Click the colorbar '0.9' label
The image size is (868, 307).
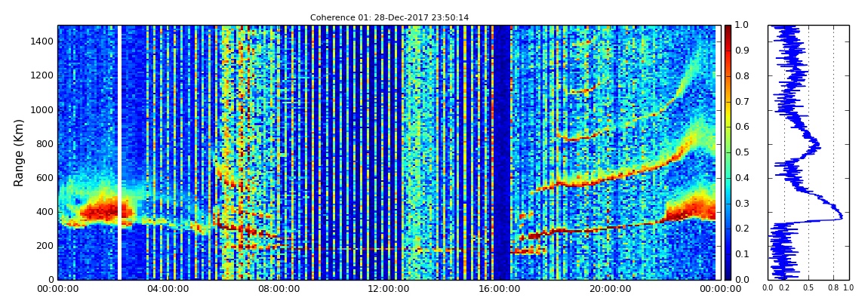(740, 51)
